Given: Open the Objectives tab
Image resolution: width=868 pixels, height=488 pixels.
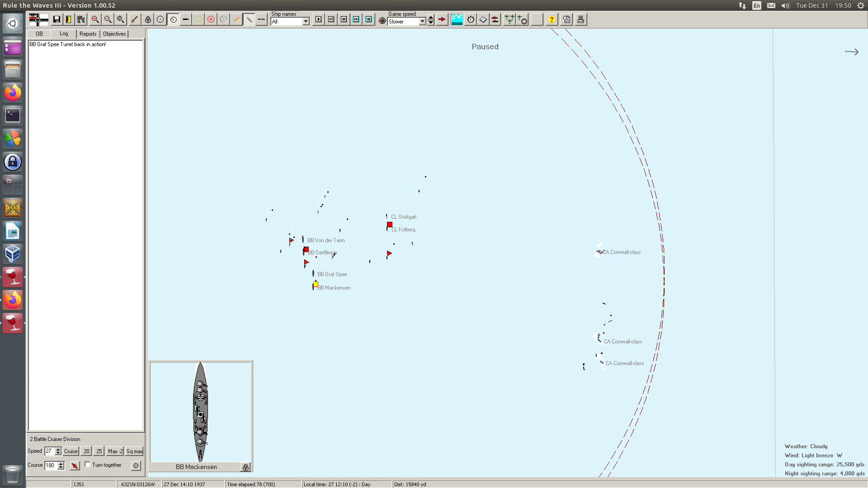Looking at the screenshot, I should (x=114, y=34).
